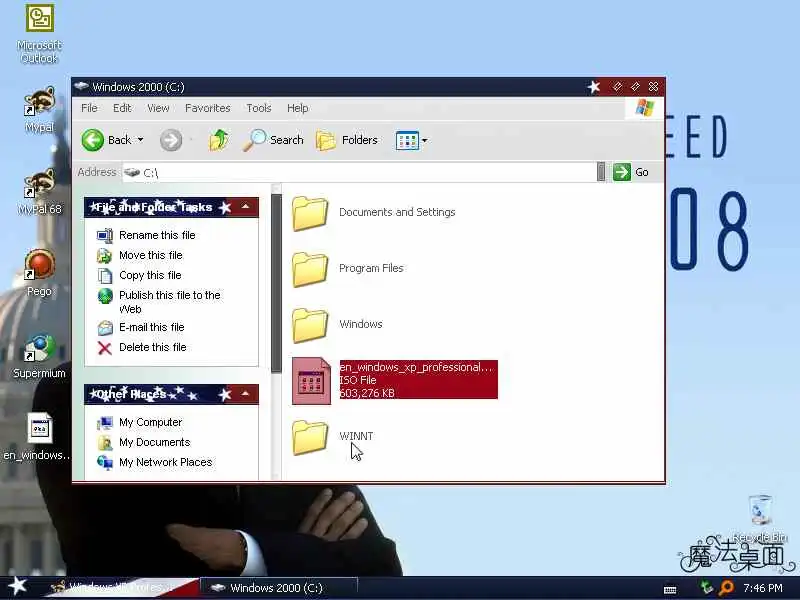Viewport: 800px width, 600px height.
Task: Open the Back history dropdown arrow
Action: [140, 140]
